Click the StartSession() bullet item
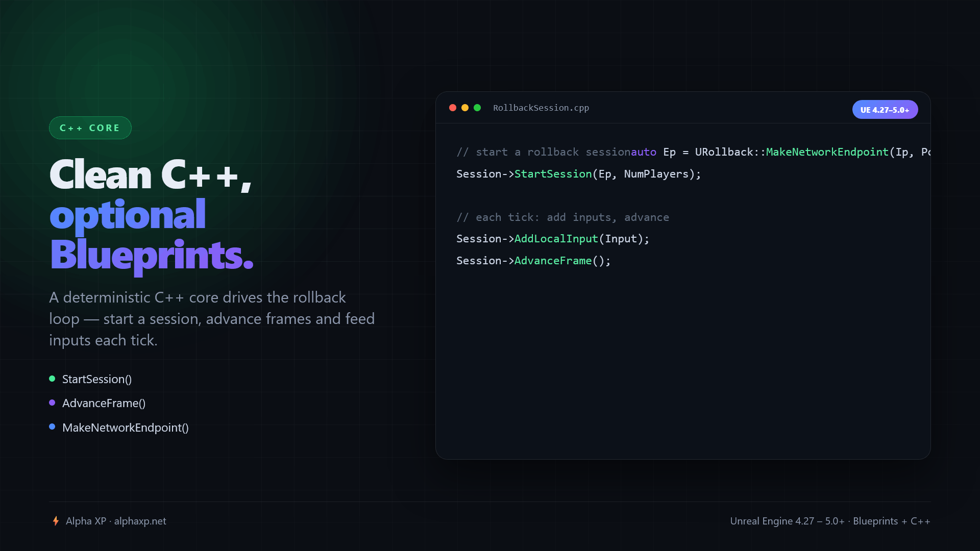Screen dimensions: 980x551 [x=97, y=379]
